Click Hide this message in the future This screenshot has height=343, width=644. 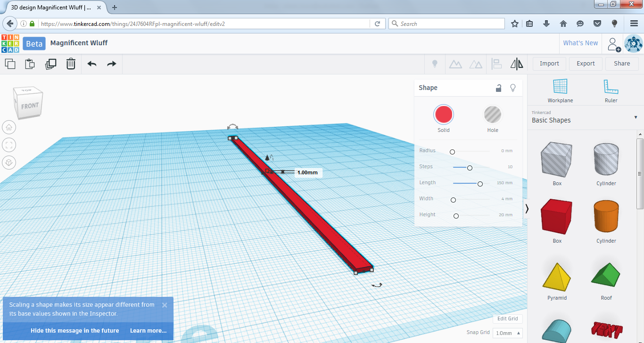(x=74, y=331)
